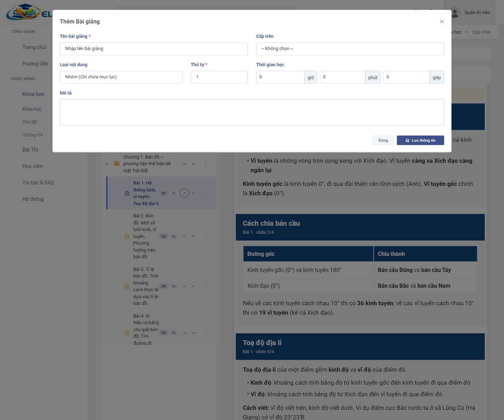The height and width of the screenshot is (420, 504).
Task: Move Bài 2 down with its arrow
Action: point(194,236)
